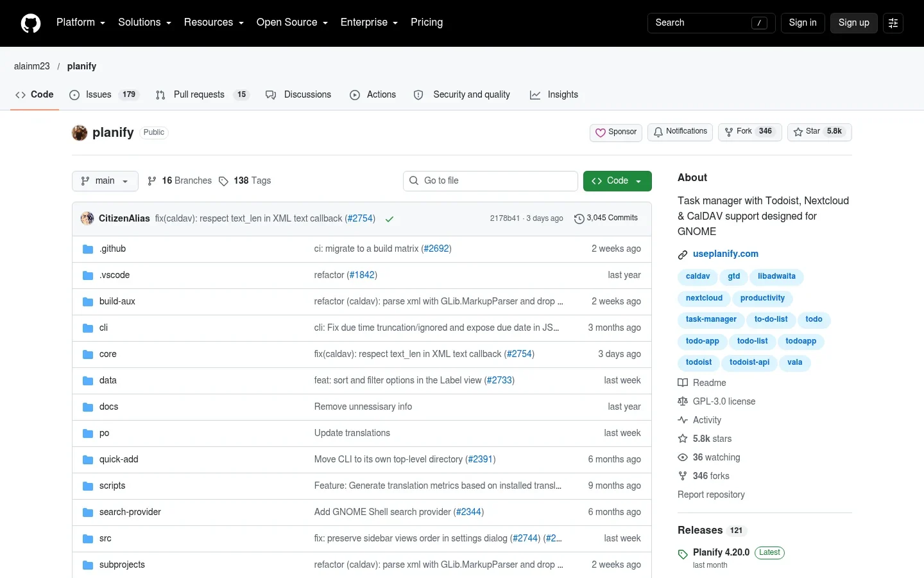Click the link icon beside useplanify.com
This screenshot has width=924, height=578.
point(683,255)
